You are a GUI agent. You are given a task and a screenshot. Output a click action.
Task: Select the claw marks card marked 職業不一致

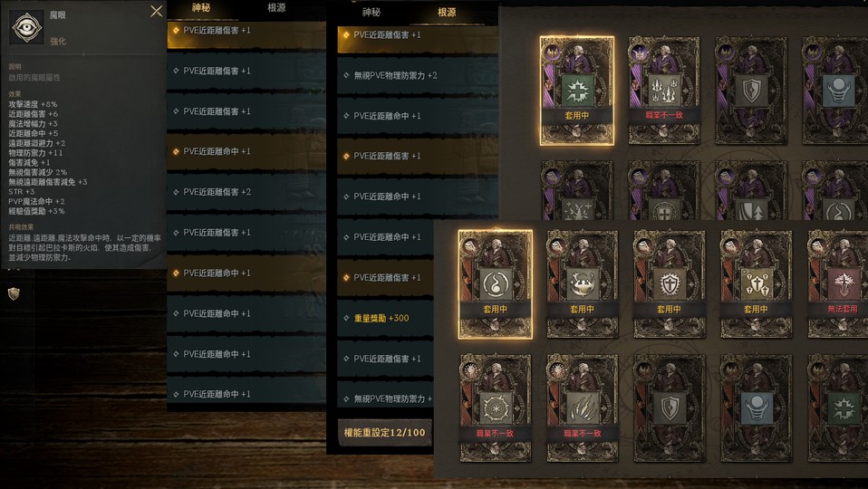tap(583, 408)
